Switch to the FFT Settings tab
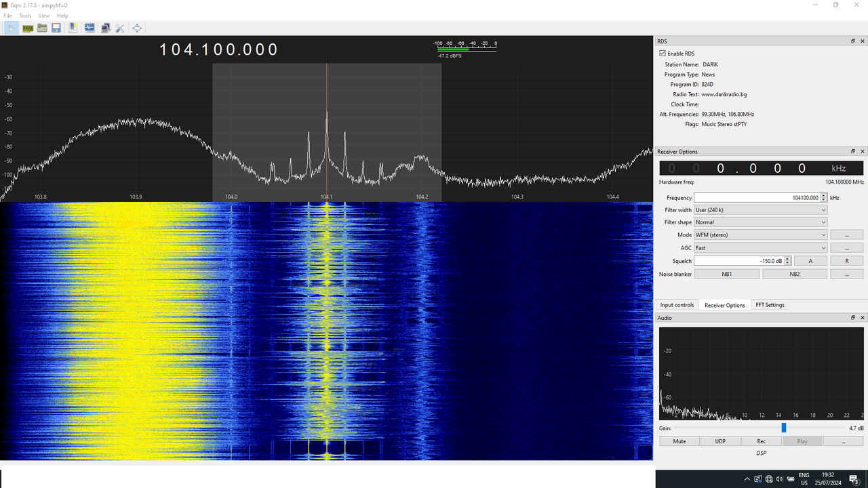Screen dimensions: 868x488 (x=770, y=305)
